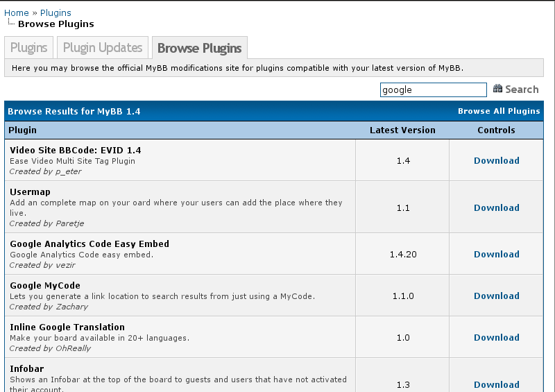Go to Home breadcrumb link
The width and height of the screenshot is (555, 392).
click(17, 12)
